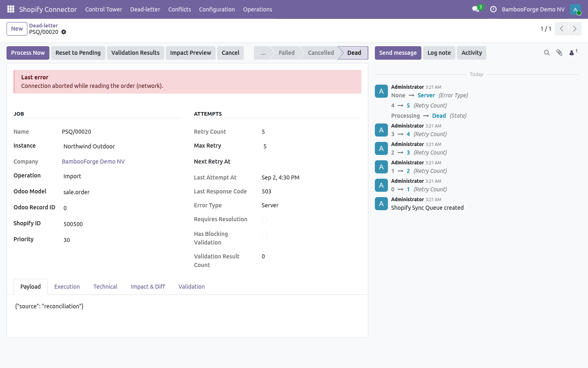
Task: Click Reset to Pending
Action: tap(78, 53)
